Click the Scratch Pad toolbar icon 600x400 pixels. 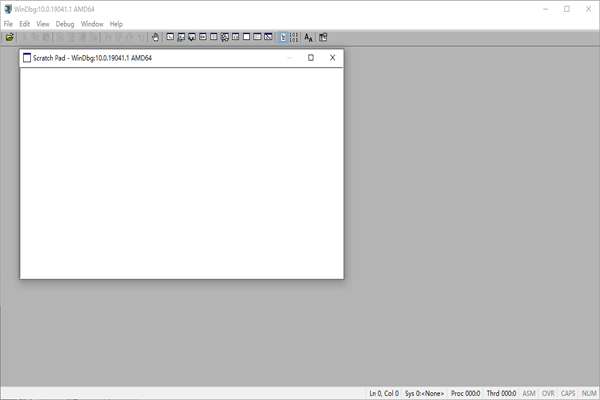coord(246,37)
